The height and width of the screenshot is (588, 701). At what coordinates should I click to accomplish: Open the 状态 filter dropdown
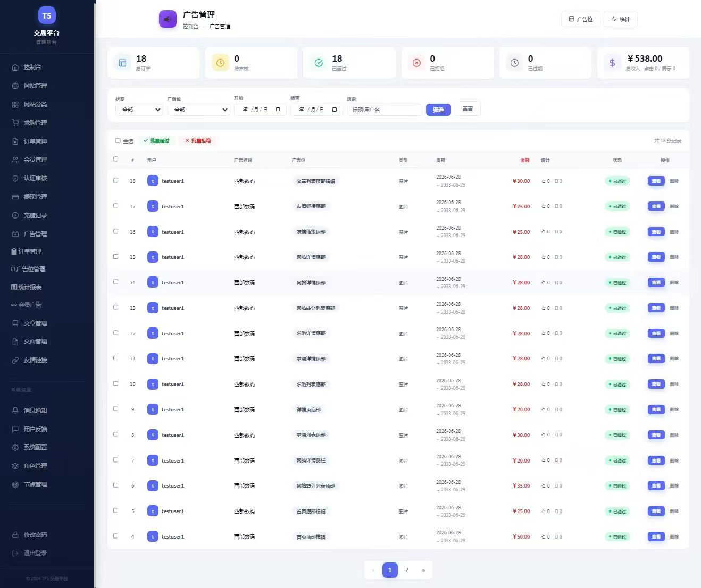(139, 110)
